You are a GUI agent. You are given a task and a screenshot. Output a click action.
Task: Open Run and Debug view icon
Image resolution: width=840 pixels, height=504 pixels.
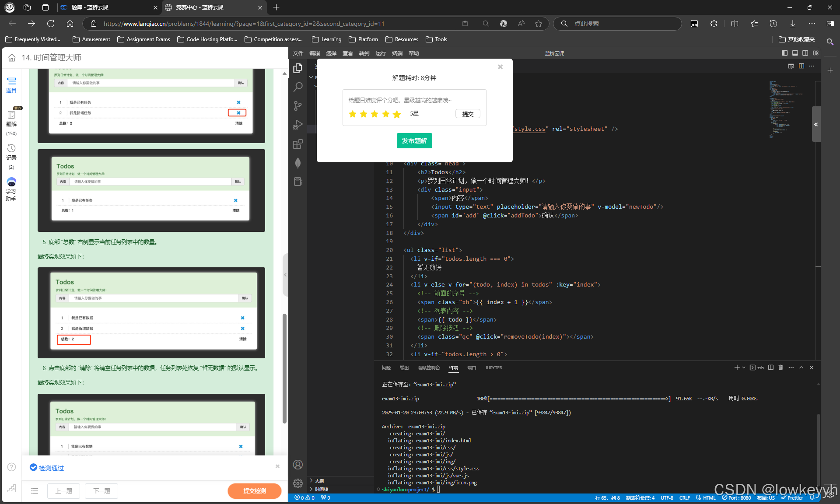point(298,125)
